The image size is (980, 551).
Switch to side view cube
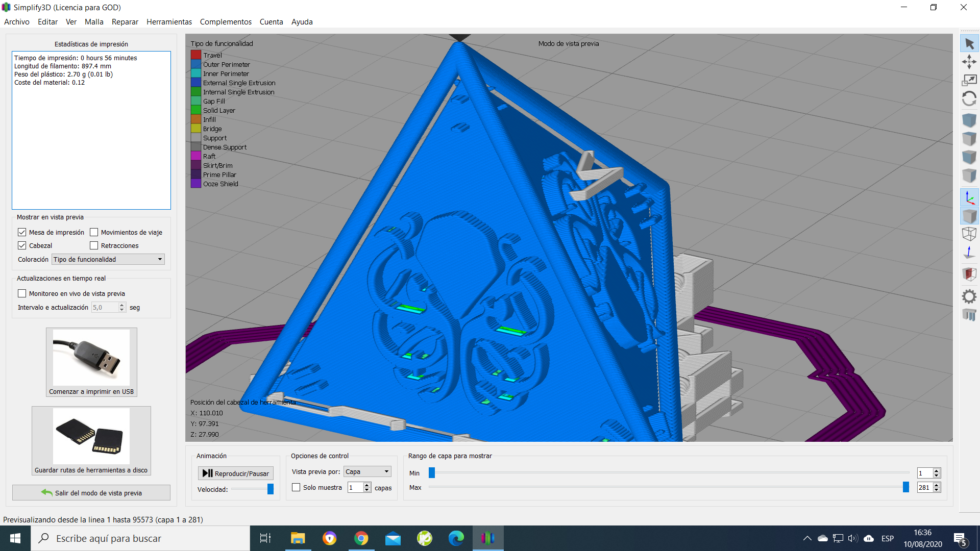[969, 176]
